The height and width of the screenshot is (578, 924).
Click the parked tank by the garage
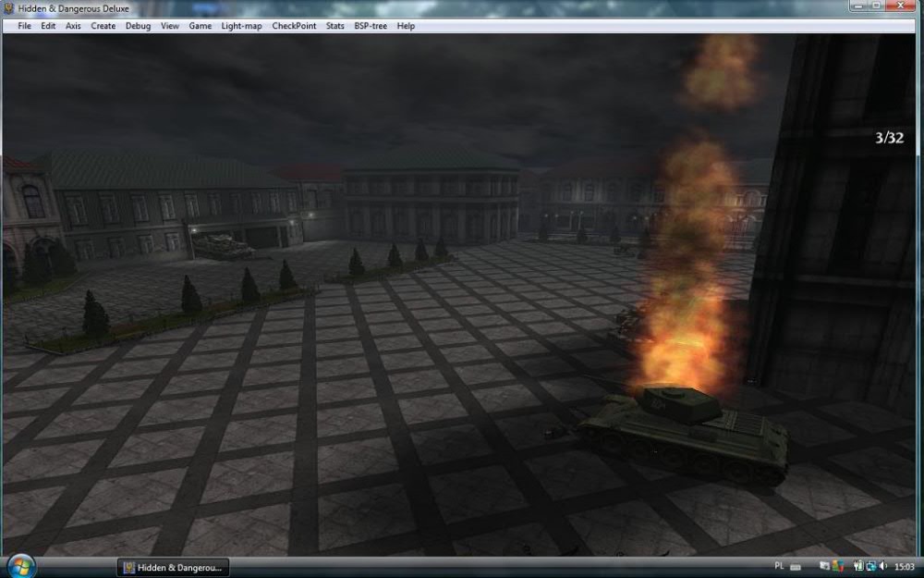222,246
